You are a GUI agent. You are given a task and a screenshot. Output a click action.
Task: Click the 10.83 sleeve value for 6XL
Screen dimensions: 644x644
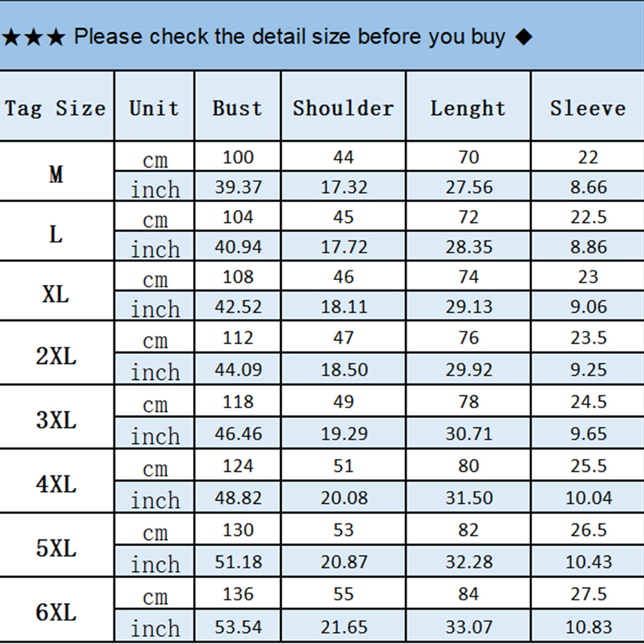(x=588, y=626)
